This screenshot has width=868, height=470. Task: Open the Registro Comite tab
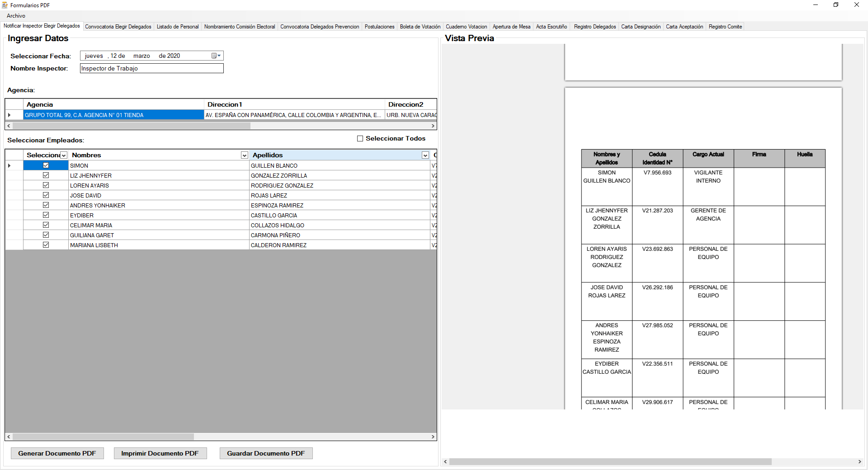(x=725, y=27)
